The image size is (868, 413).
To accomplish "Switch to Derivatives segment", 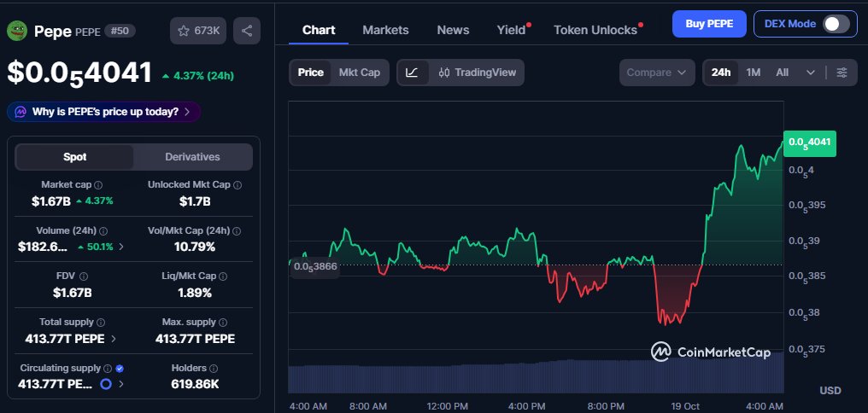I will (x=192, y=157).
